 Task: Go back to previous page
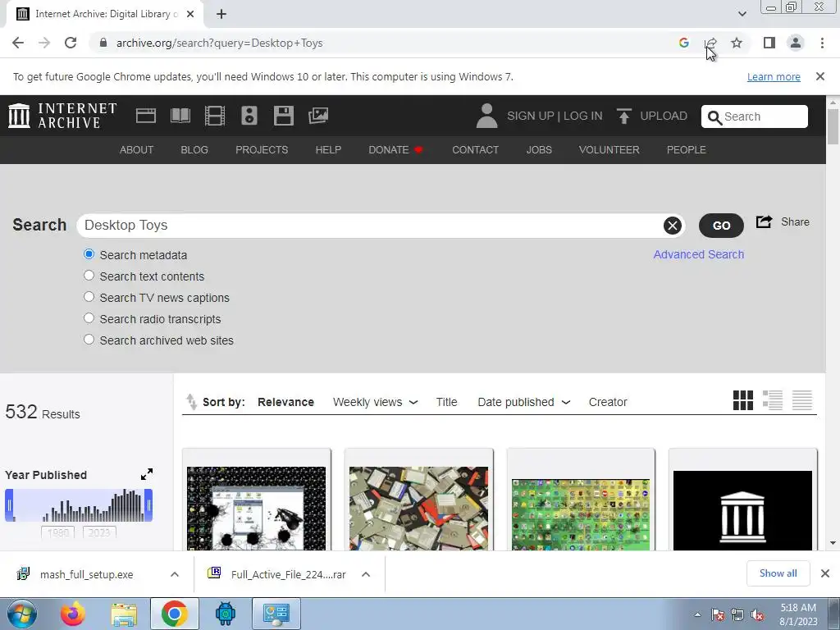click(x=18, y=43)
